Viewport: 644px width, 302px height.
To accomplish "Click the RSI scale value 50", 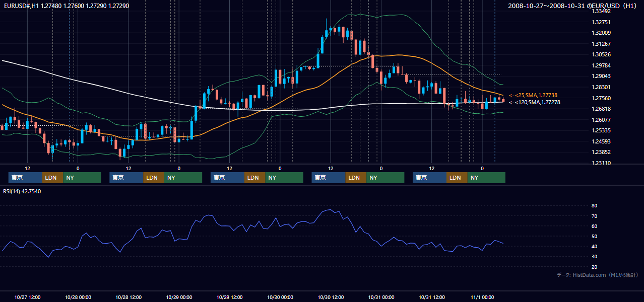I will click(x=594, y=236).
